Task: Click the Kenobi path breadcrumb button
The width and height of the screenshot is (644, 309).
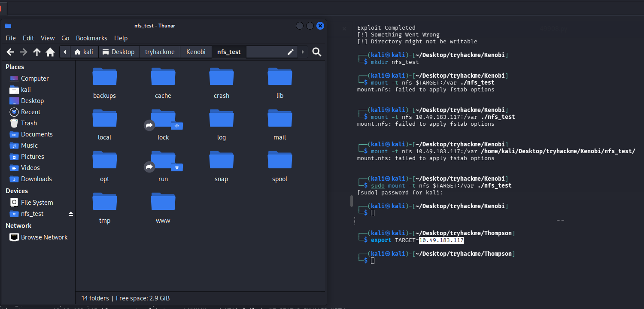Action: pos(196,52)
